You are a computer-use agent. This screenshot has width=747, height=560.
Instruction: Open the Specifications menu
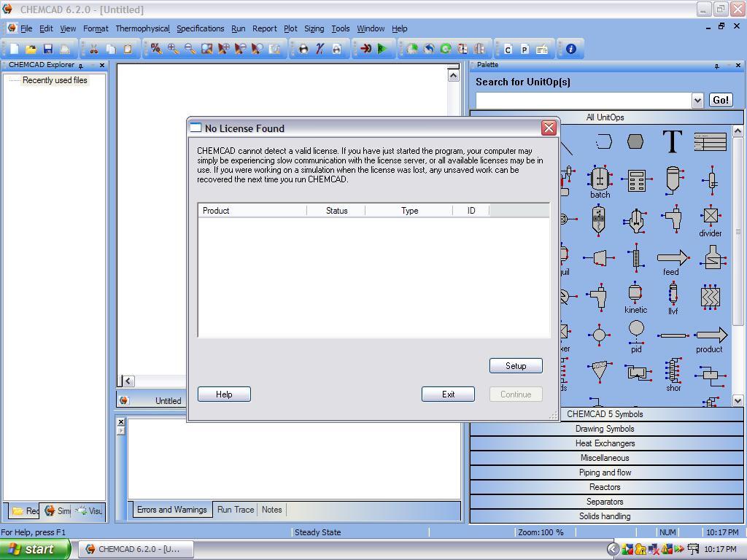point(200,28)
